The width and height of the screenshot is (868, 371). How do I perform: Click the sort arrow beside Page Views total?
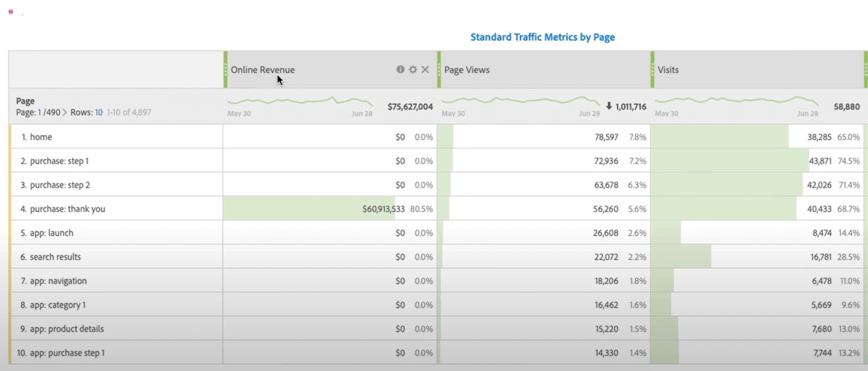pos(609,106)
